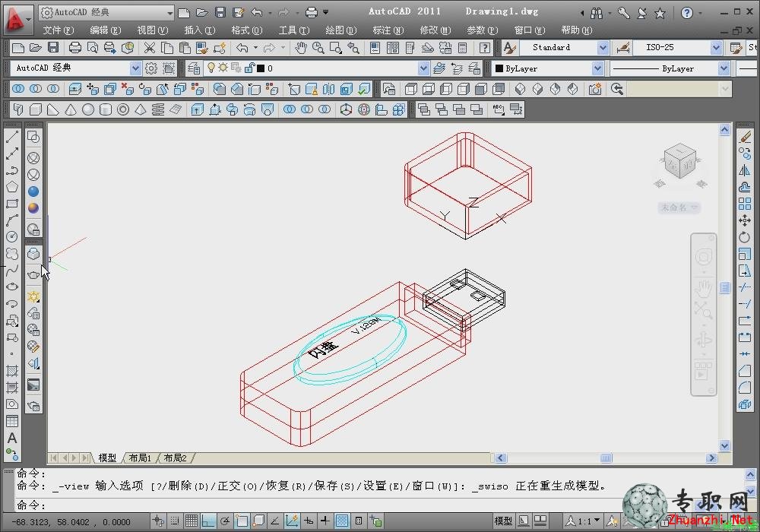Toggle Lineweight display in status bar
The width and height of the screenshot is (760, 532).
click(x=325, y=521)
